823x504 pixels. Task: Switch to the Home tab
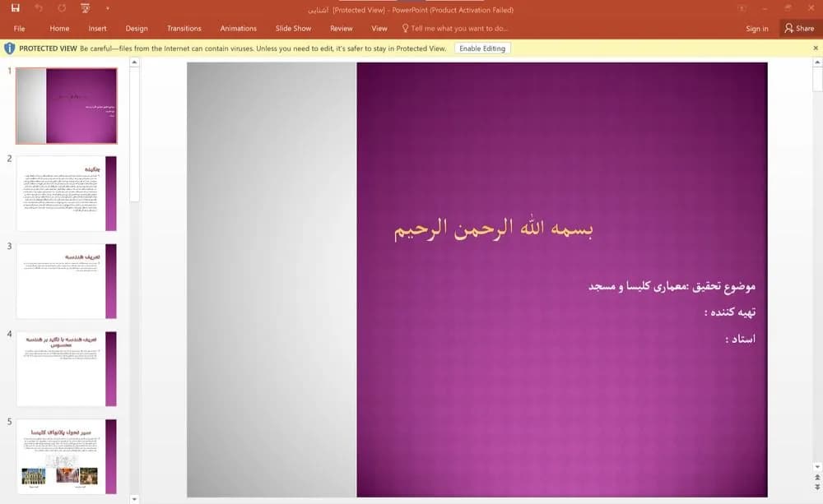point(59,28)
